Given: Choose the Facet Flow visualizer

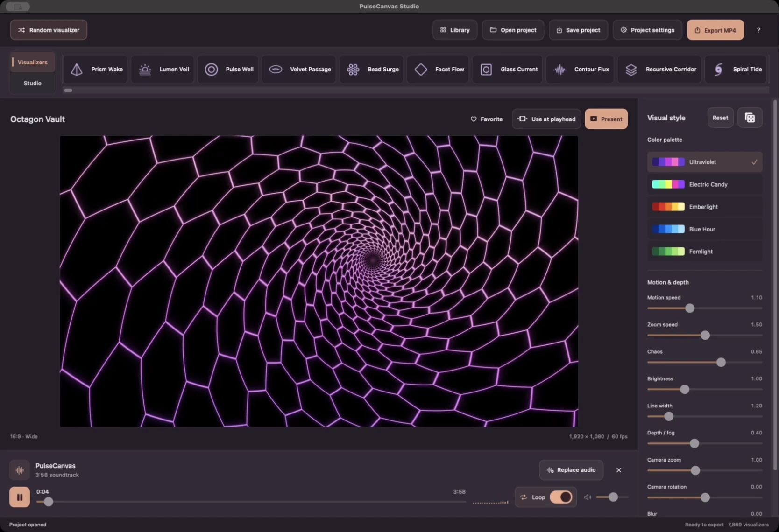Looking at the screenshot, I should [439, 69].
